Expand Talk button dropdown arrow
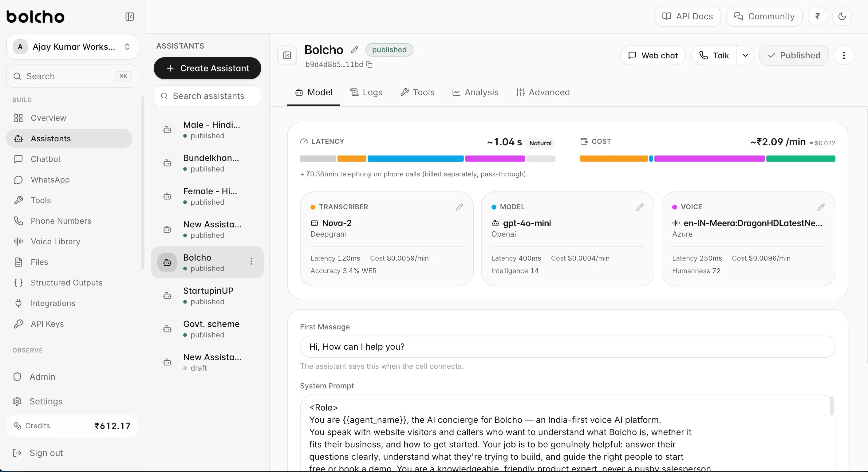The height and width of the screenshot is (472, 868). point(745,55)
